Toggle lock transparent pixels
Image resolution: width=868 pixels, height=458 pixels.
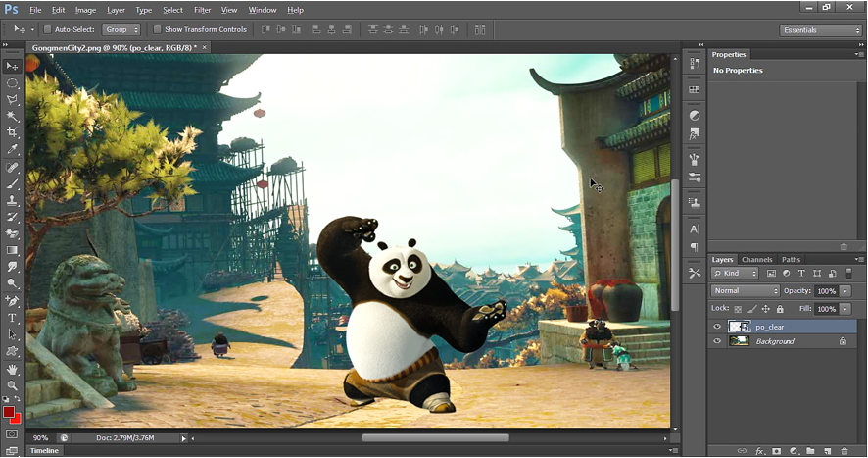click(x=738, y=309)
